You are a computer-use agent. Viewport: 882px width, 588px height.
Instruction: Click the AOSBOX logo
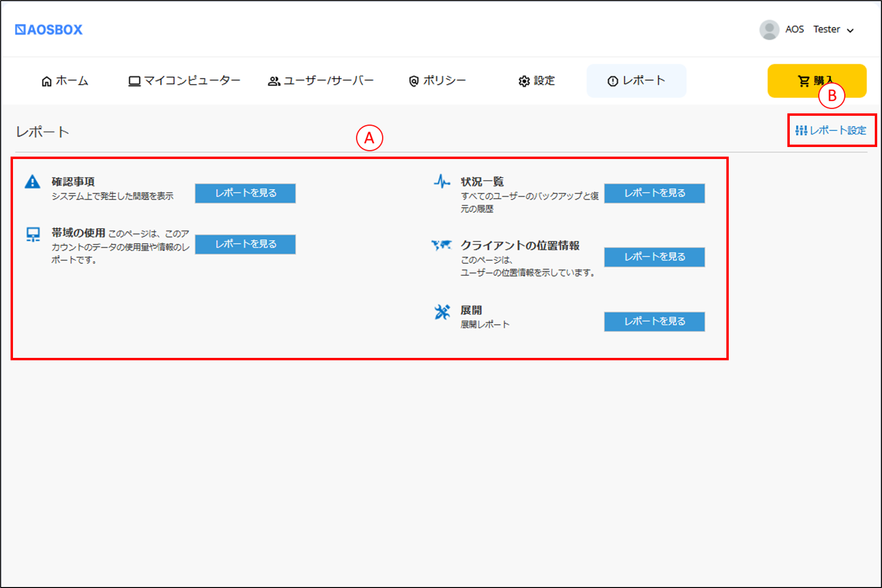tap(49, 30)
